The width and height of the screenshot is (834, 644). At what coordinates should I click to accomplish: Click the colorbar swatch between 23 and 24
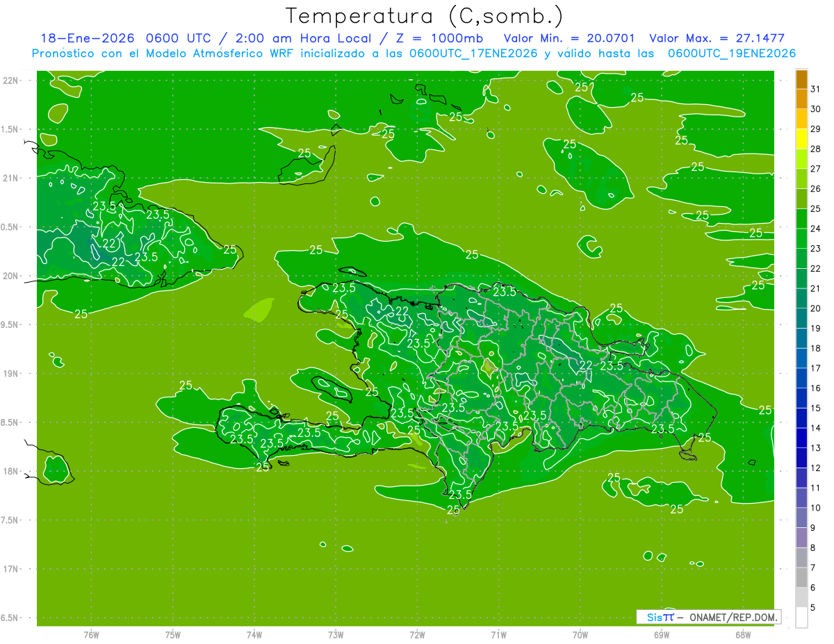[801, 238]
